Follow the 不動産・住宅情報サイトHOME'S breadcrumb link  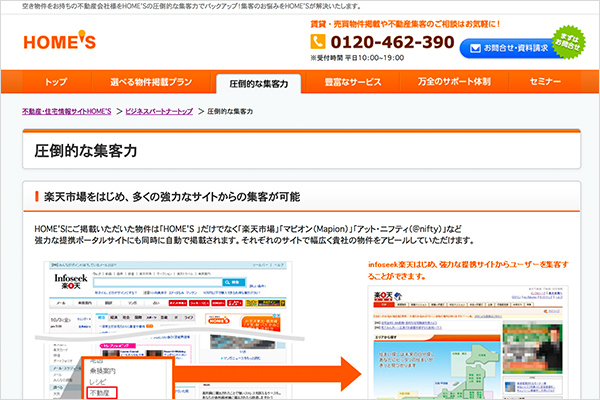(67, 111)
